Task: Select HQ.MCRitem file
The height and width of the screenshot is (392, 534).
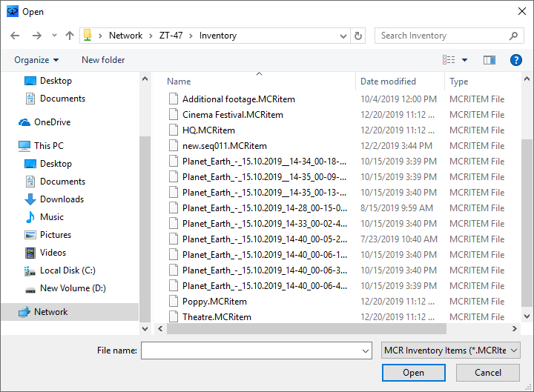Action: (208, 130)
